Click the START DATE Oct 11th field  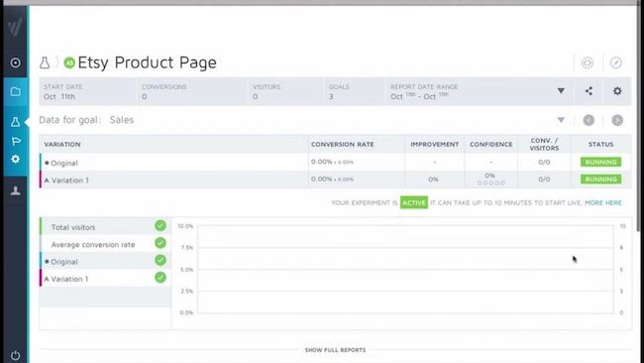(x=63, y=91)
